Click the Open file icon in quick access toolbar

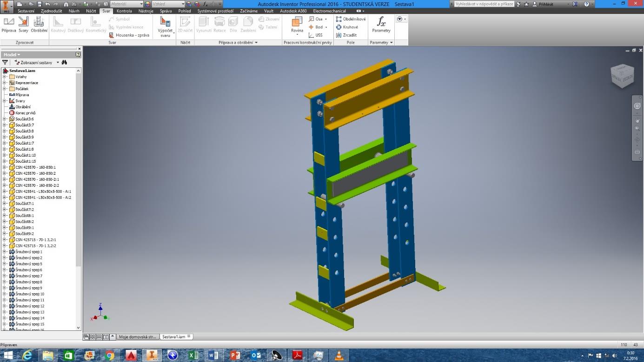tap(32, 4)
